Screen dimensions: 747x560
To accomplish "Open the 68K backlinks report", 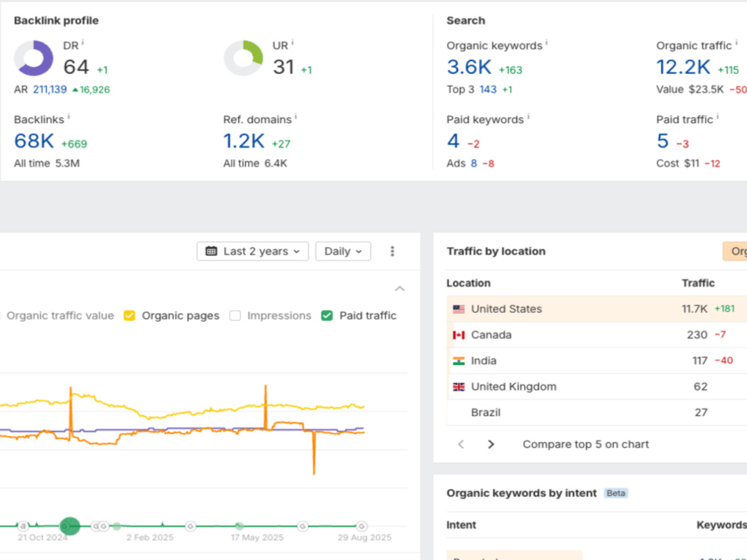I will point(34,141).
